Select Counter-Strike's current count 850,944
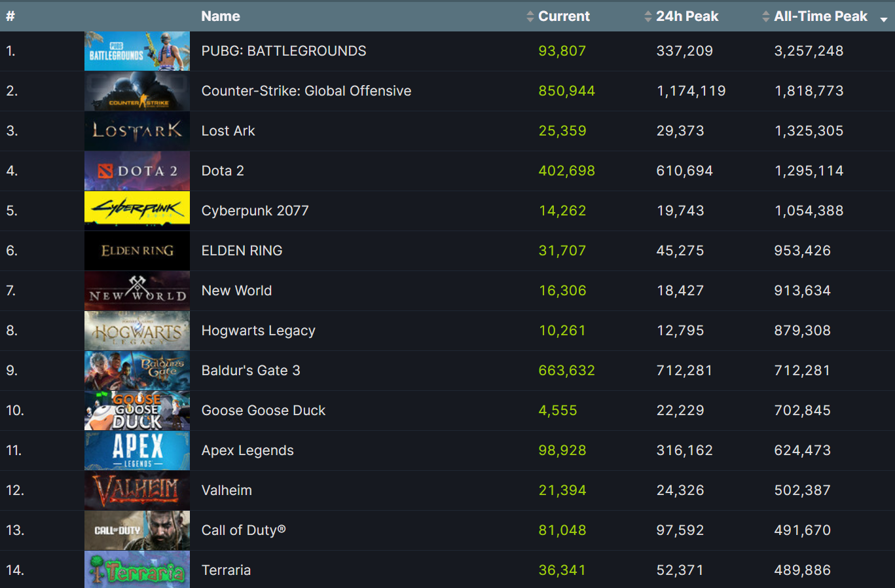 tap(566, 91)
